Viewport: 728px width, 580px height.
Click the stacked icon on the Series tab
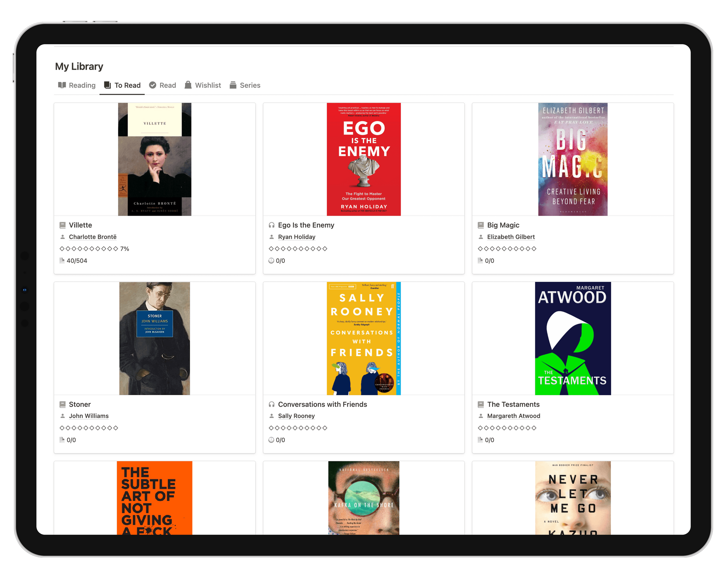click(x=233, y=85)
